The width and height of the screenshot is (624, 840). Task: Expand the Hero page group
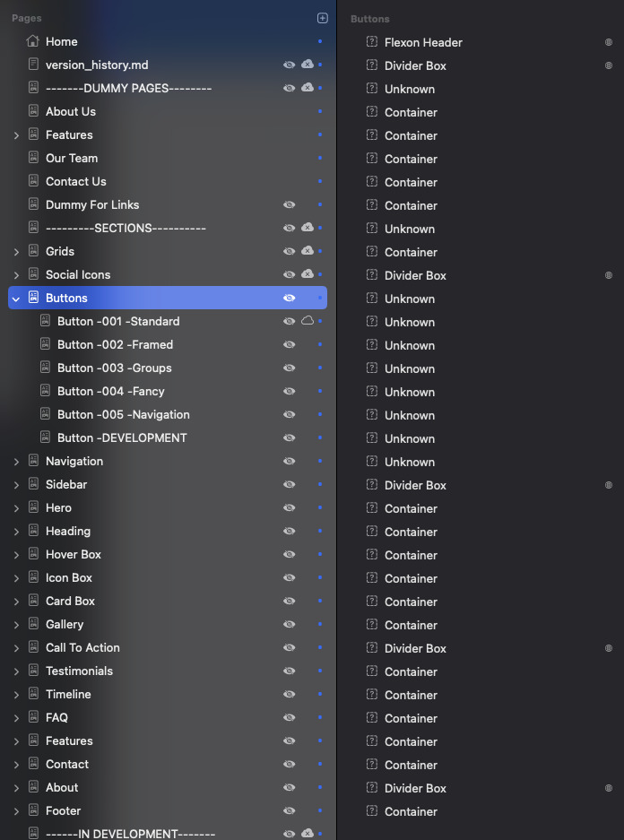(16, 508)
